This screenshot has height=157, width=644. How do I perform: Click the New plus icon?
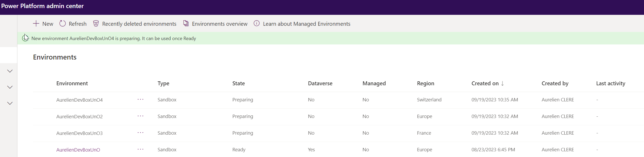(x=36, y=24)
